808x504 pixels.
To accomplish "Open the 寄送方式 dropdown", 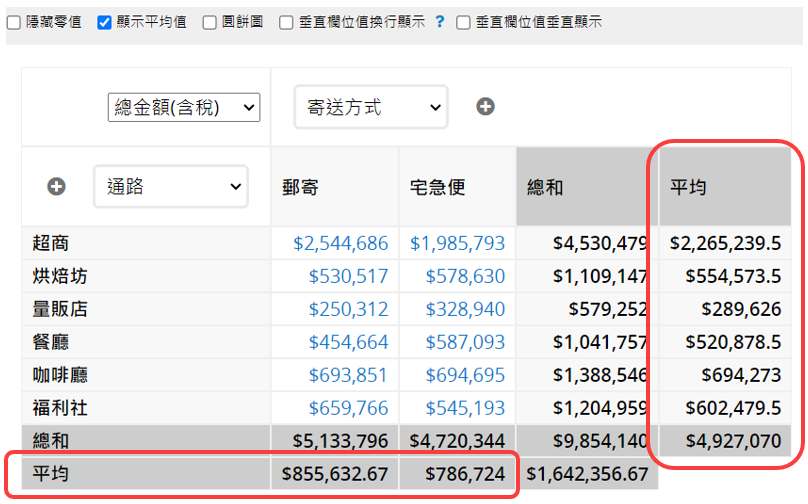I will coord(371,106).
